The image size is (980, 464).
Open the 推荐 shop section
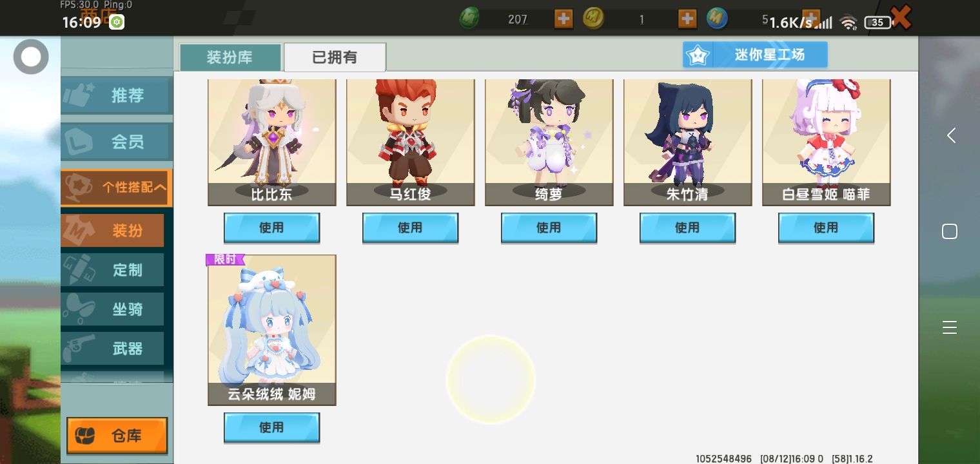(115, 95)
